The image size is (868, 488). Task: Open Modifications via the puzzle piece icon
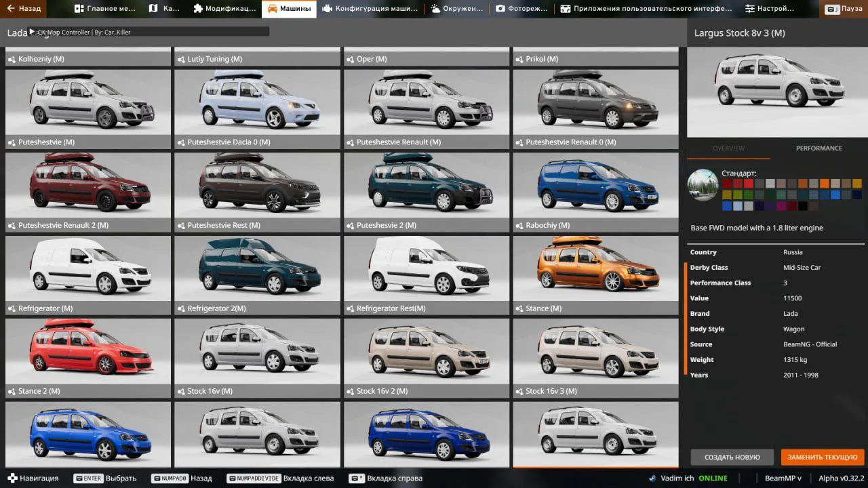(x=197, y=9)
